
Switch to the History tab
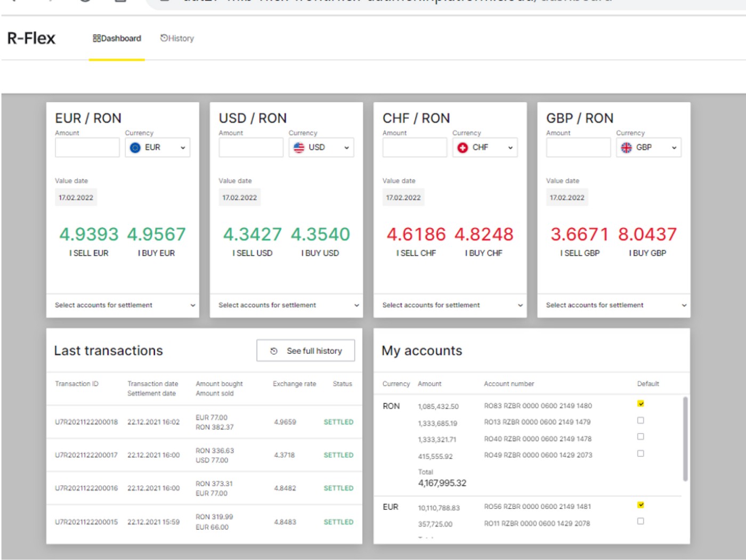[177, 38]
